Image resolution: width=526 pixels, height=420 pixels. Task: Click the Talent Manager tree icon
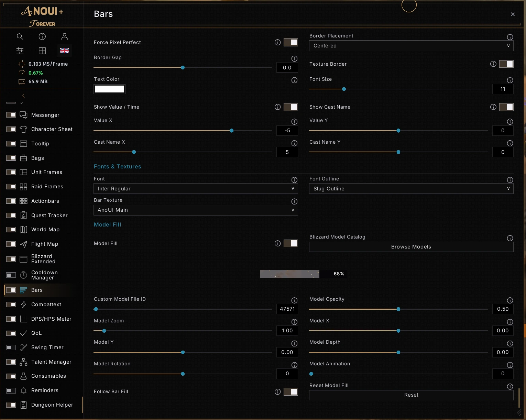click(x=23, y=362)
